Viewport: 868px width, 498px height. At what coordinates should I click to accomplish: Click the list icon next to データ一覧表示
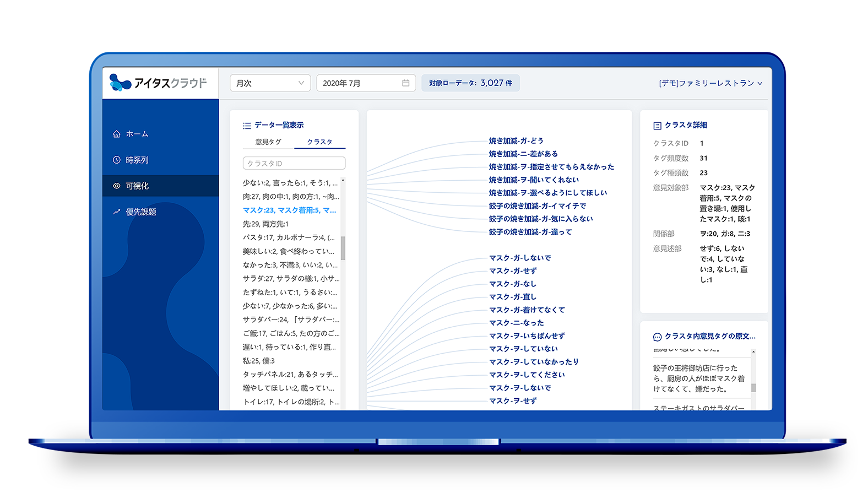[x=247, y=126]
